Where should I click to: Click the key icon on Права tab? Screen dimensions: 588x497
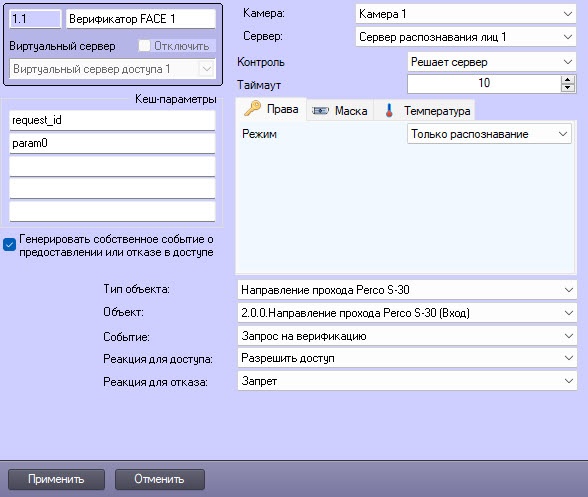[252, 108]
